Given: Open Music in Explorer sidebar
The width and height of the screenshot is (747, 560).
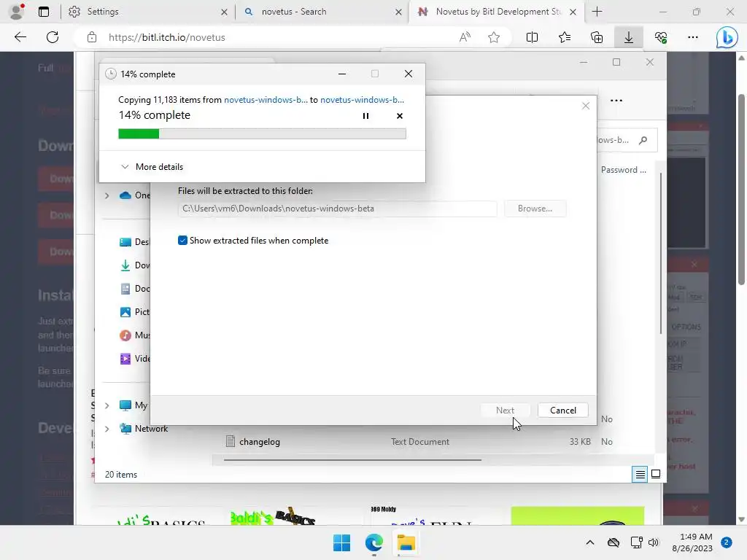Looking at the screenshot, I should click(x=134, y=335).
